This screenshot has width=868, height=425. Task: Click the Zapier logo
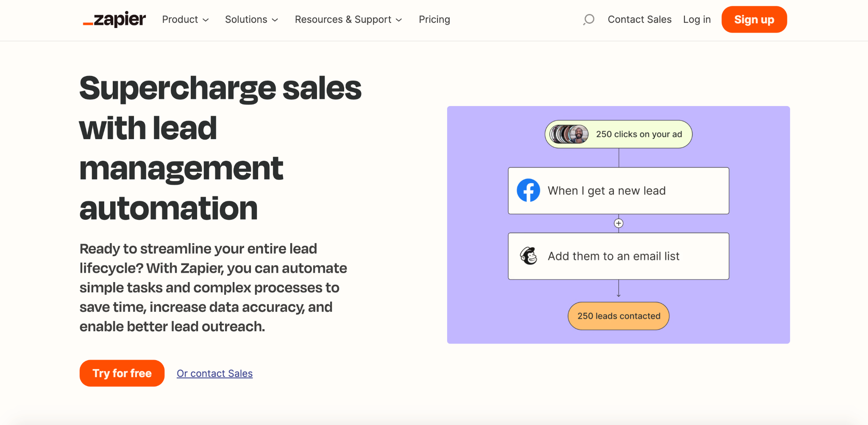114,20
